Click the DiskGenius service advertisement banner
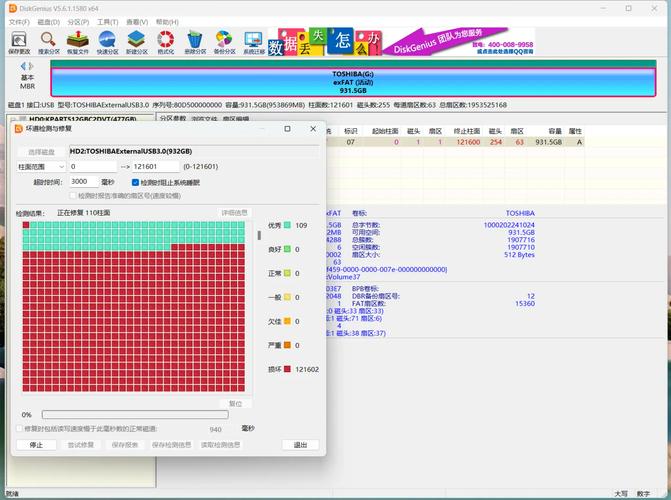The image size is (671, 500). point(401,42)
